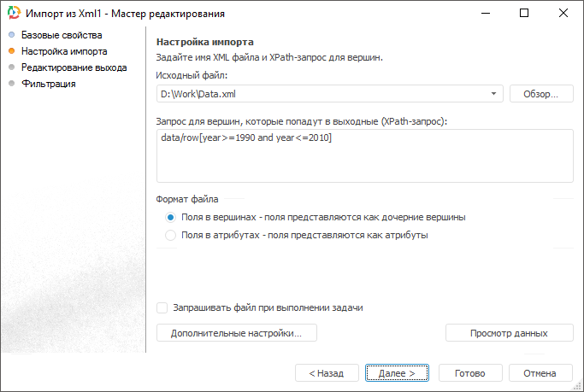
Task: Finish the wizard with Готово
Action: click(469, 373)
